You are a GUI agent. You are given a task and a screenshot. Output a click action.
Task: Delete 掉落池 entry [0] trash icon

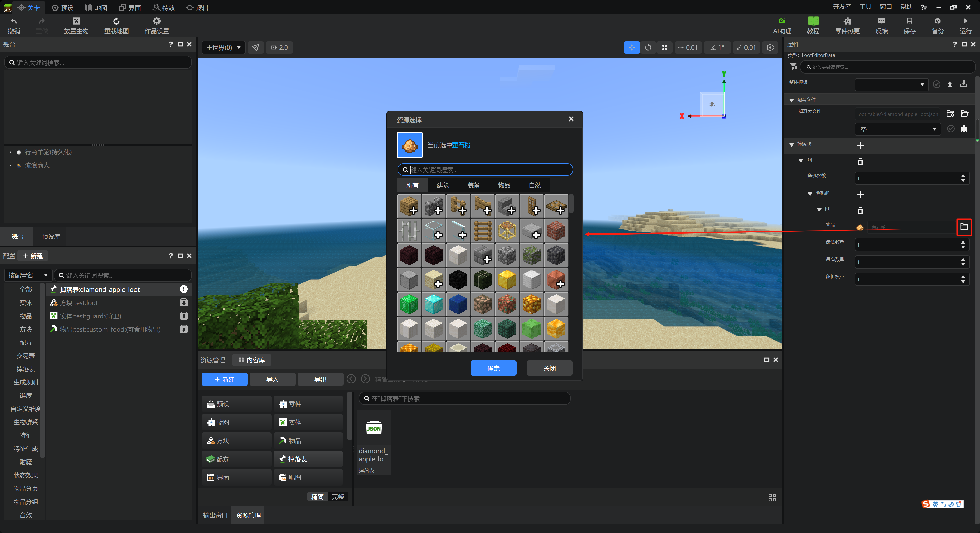(x=860, y=161)
